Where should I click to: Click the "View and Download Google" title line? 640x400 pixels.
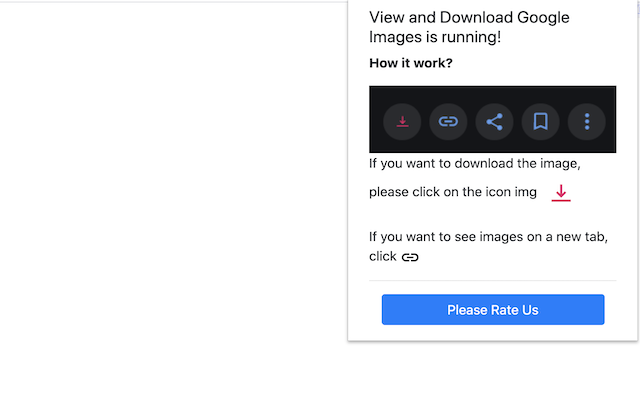(x=469, y=17)
